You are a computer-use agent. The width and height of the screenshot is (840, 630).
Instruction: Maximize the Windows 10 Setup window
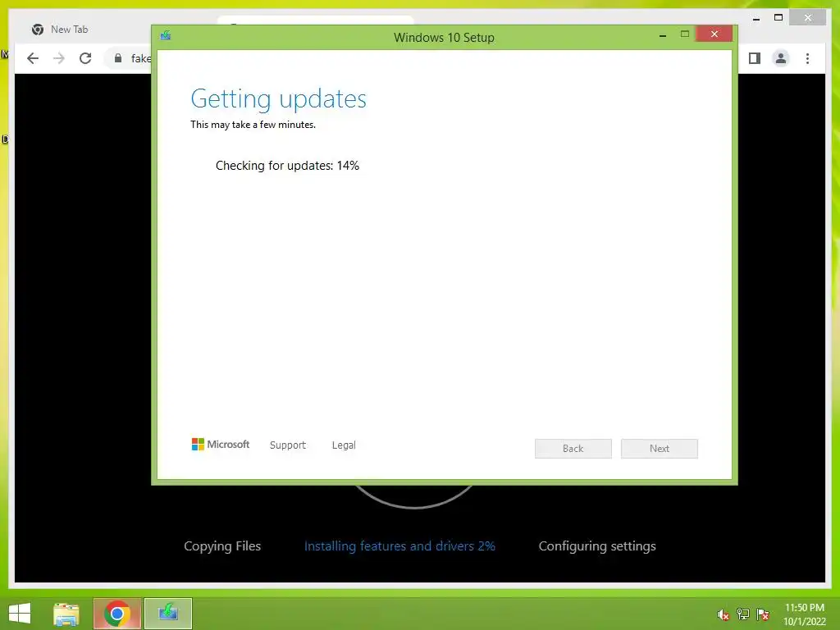click(685, 34)
